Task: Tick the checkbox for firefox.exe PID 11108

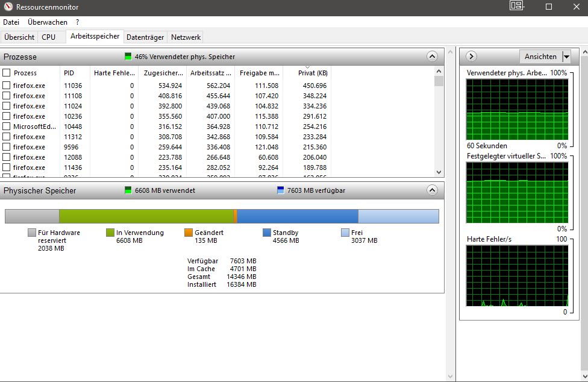Action: (7, 96)
